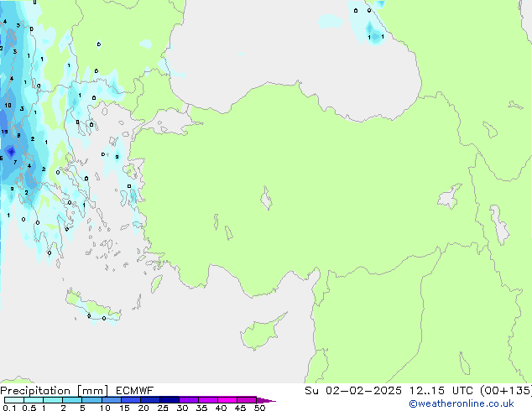The height and width of the screenshot is (411, 532).
Task: Select the 5–10 mm legend swatch
Action: 91,400
